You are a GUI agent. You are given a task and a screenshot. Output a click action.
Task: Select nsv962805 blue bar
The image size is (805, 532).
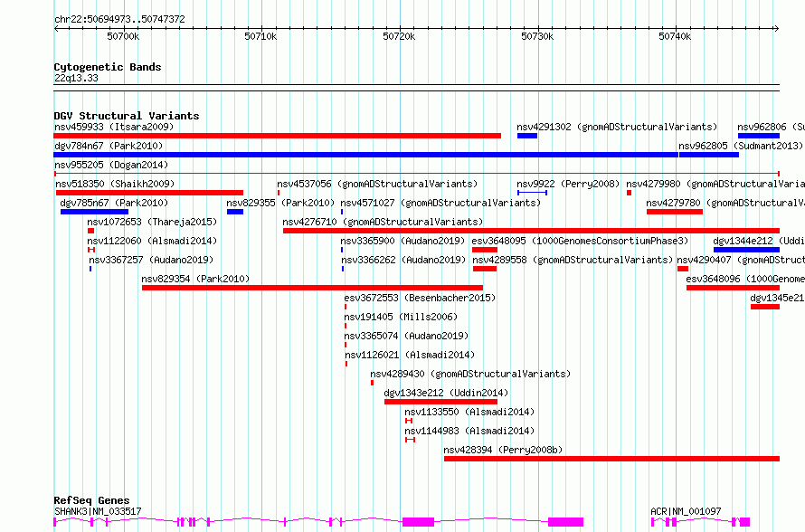coord(709,155)
